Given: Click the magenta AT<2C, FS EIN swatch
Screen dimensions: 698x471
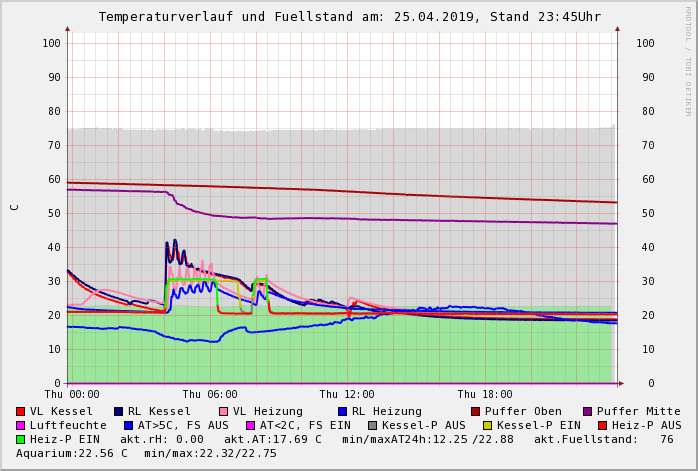Looking at the screenshot, I should click(x=250, y=425).
